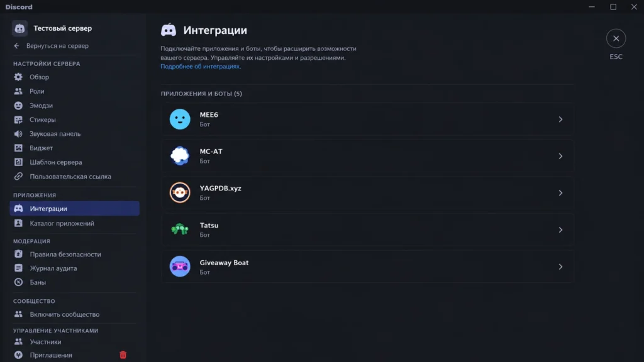
Task: Click the invite icon beside Приглашения
Action: (x=18, y=355)
